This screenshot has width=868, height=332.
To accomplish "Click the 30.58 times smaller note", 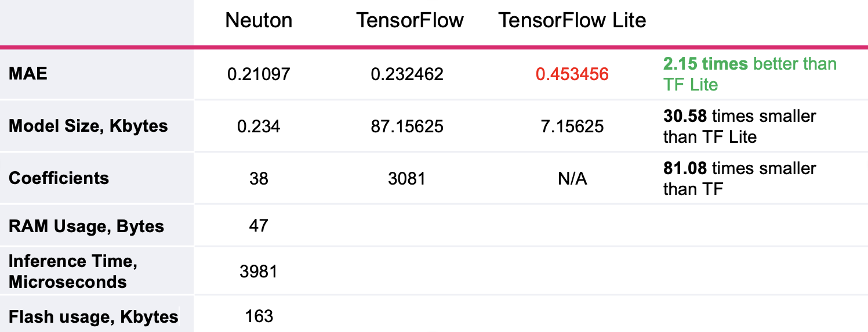I will click(x=739, y=126).
